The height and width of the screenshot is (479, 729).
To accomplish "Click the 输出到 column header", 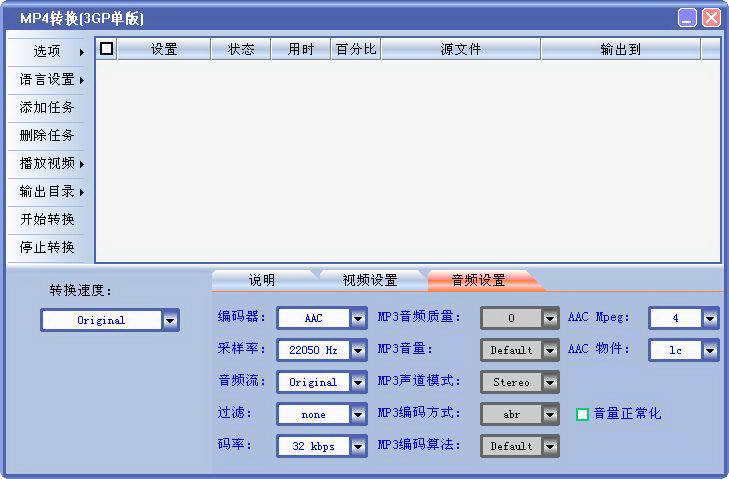I will click(x=621, y=49).
